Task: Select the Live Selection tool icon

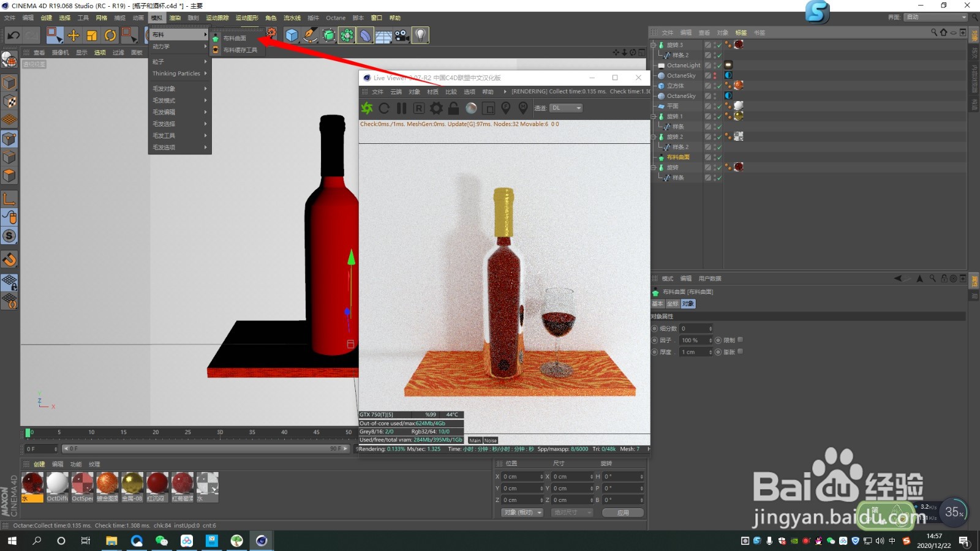Action: 55,36
